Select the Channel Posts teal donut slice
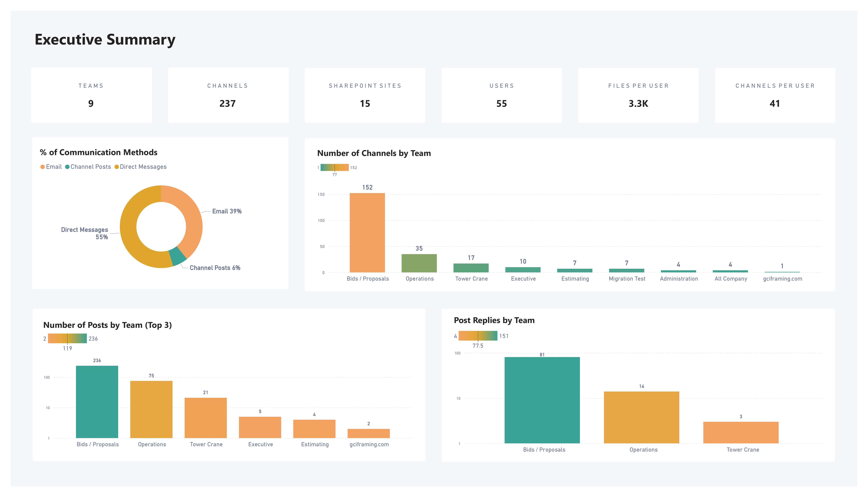868x497 pixels. pos(178,256)
